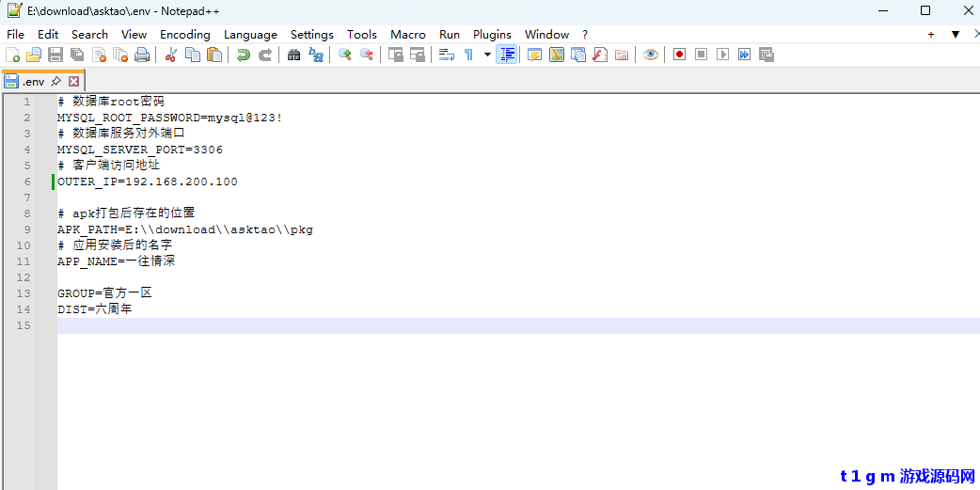Expand dropdown arrow beside pilcrow icon

pos(487,55)
